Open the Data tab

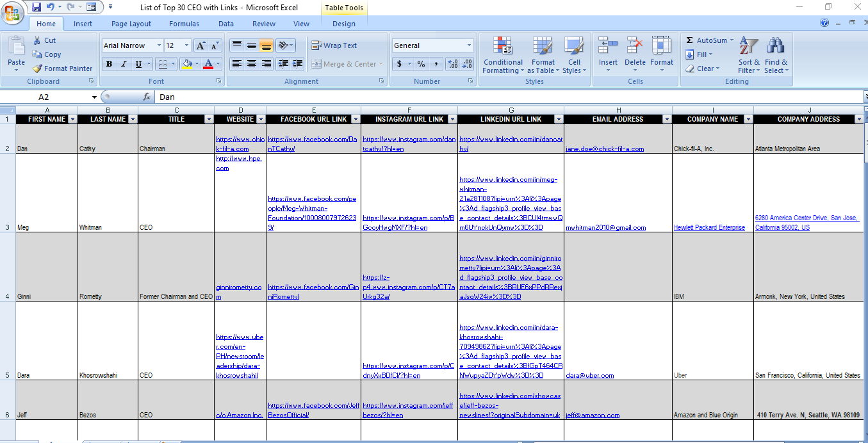pos(226,24)
